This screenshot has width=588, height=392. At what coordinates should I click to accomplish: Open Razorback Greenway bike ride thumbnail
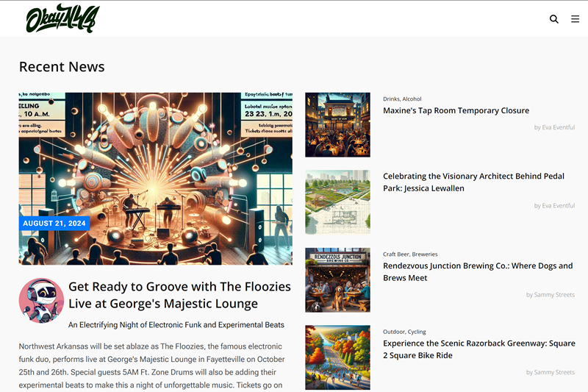pyautogui.click(x=337, y=357)
